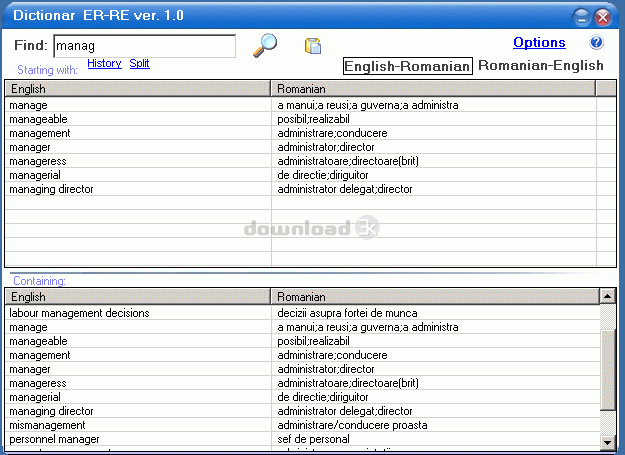
Task: Click 'sef de personal' translation
Action: coord(313,439)
